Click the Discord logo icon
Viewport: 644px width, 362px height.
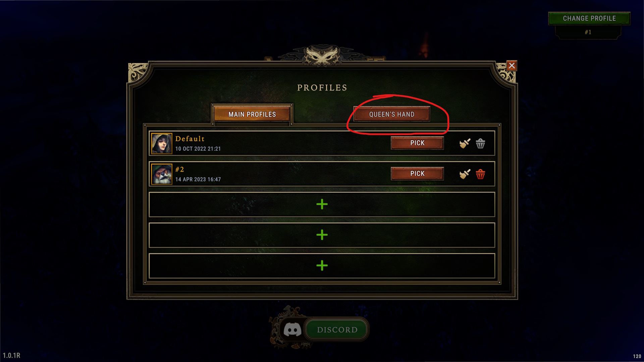point(292,329)
